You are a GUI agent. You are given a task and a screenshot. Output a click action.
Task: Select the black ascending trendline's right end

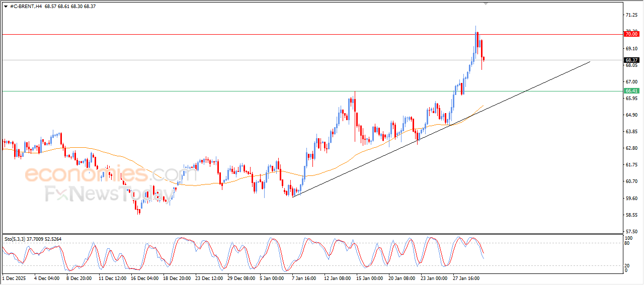(589, 62)
